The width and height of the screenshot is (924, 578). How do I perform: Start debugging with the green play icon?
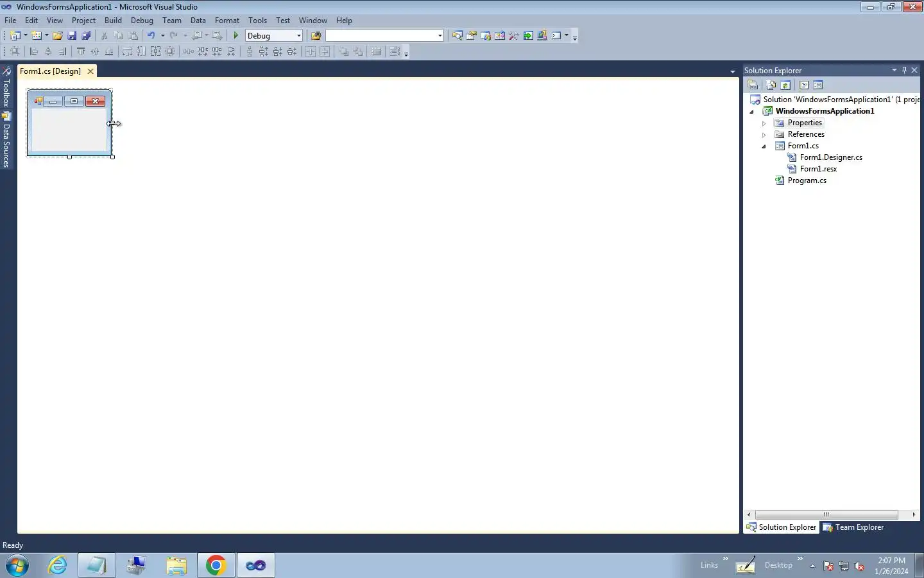pyautogui.click(x=236, y=36)
